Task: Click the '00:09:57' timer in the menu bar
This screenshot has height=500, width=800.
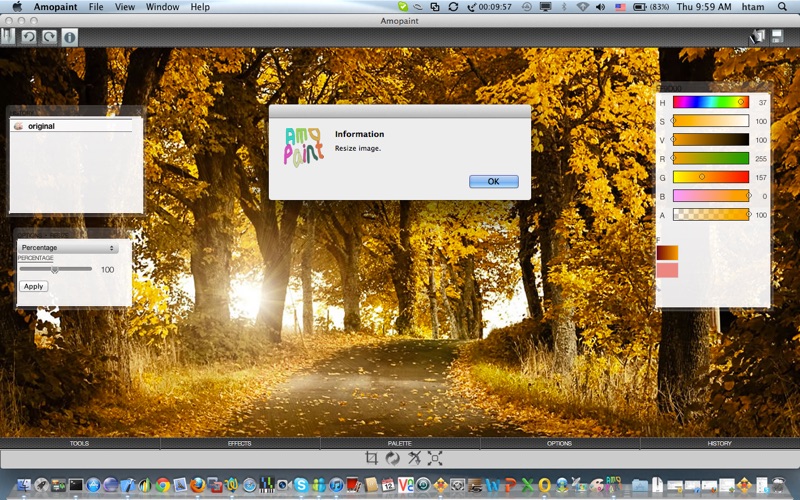Action: point(495,7)
